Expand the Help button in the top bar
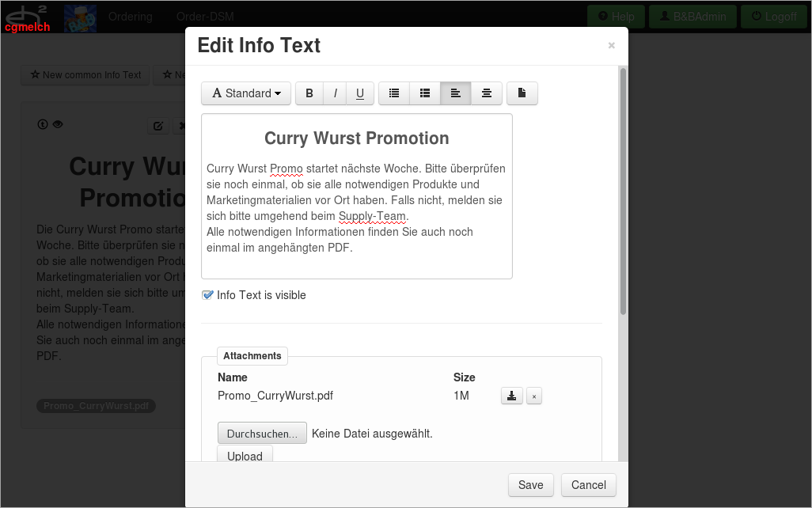Image resolution: width=812 pixels, height=508 pixels. pos(615,16)
